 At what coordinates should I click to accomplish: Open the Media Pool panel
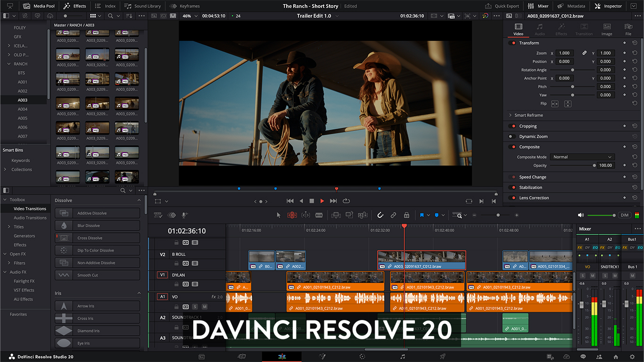pos(38,6)
